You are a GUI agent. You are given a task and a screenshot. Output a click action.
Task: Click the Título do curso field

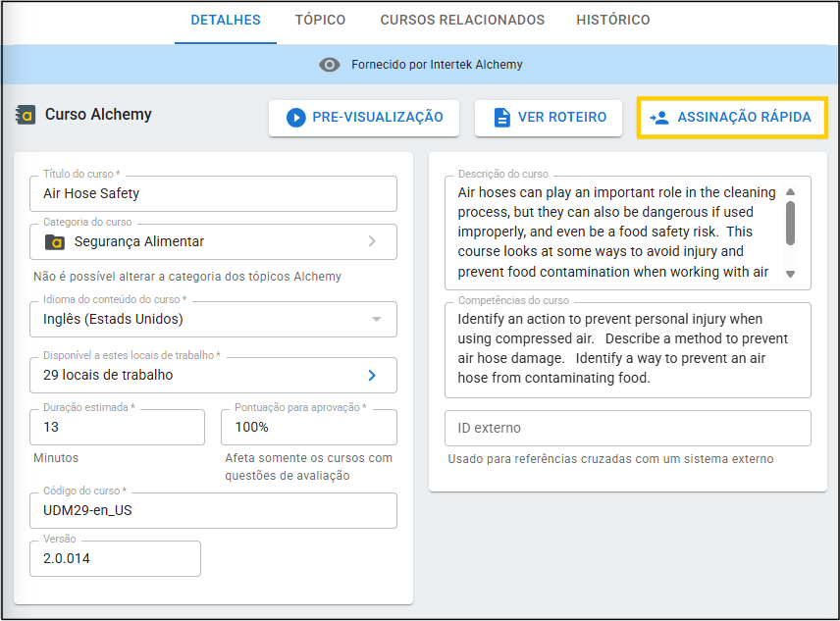[x=213, y=193]
